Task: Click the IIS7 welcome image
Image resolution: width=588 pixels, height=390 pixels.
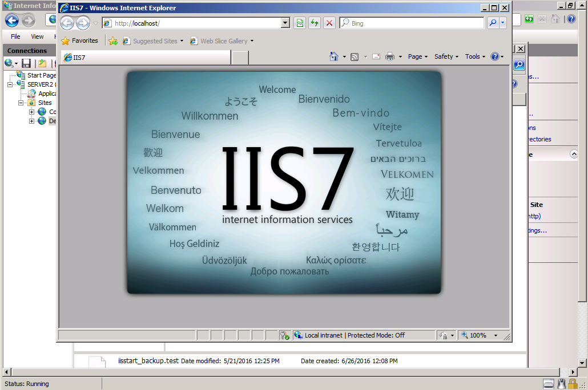Action: tap(284, 182)
